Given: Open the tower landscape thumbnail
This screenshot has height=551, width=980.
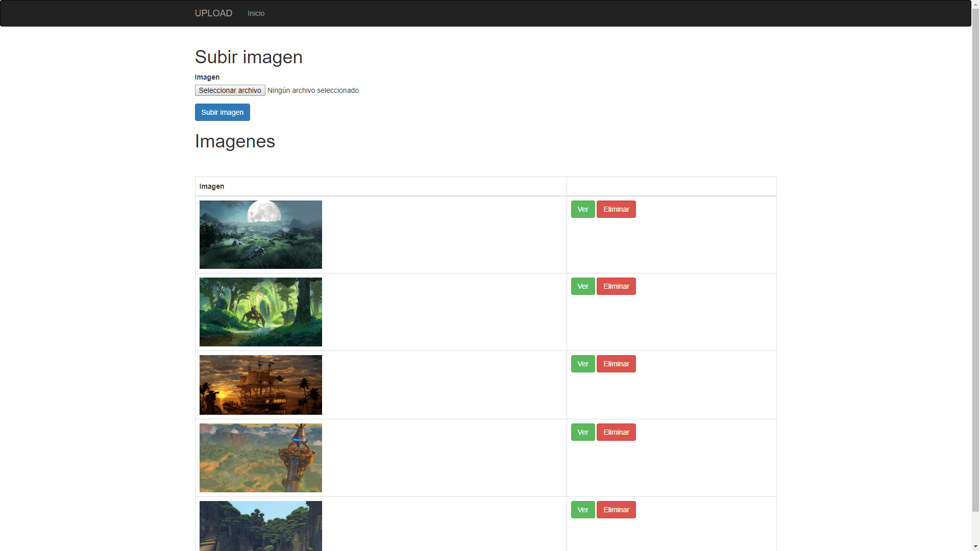Looking at the screenshot, I should [x=260, y=458].
